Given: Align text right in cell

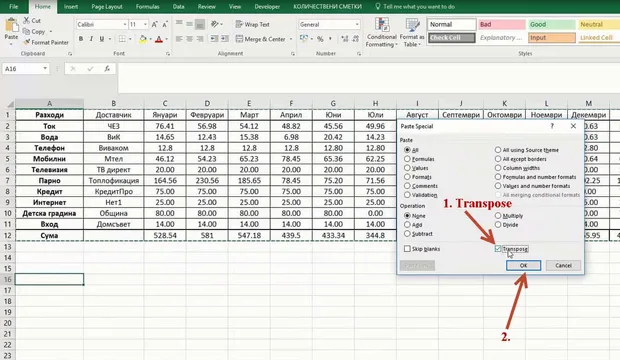Looking at the screenshot, I should (x=200, y=39).
